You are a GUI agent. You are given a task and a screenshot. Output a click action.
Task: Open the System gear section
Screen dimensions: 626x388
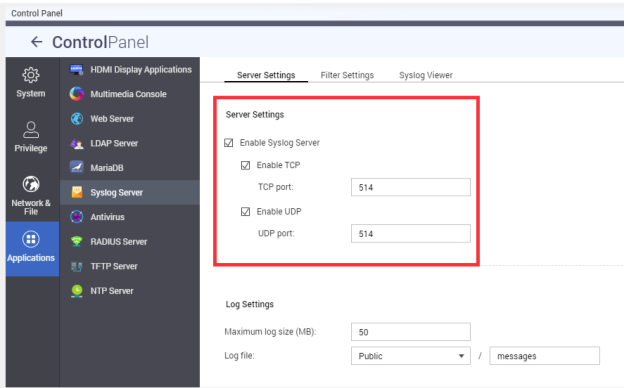(31, 83)
